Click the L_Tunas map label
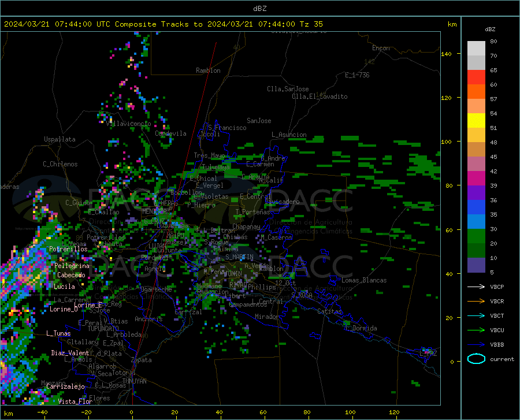520x420 pixels. coord(58,333)
